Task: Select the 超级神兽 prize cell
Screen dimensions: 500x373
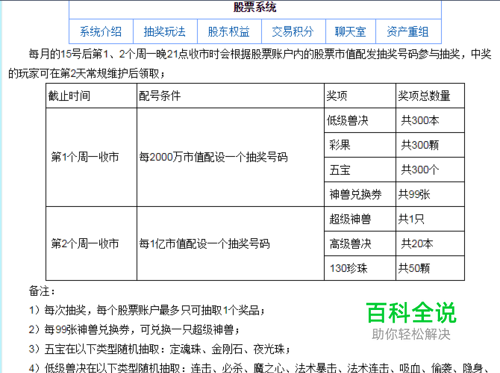Action: pos(360,219)
